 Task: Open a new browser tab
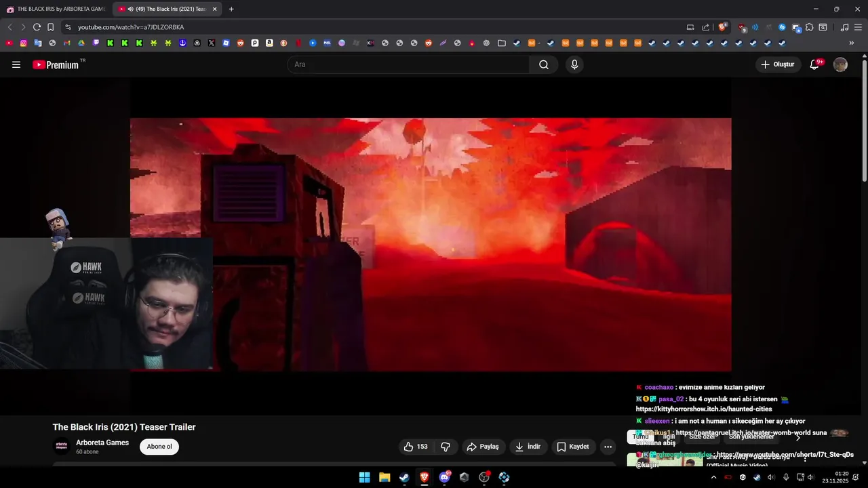231,9
